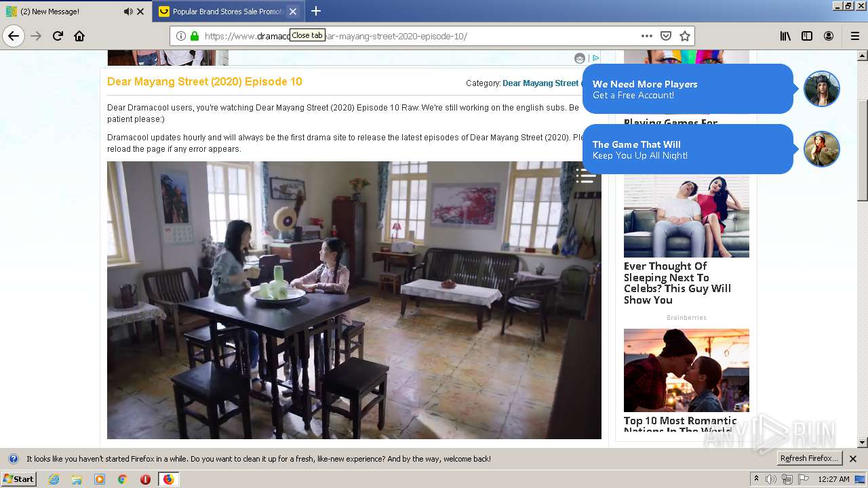This screenshot has width=868, height=488.
Task: Open the Library icon in toolbar
Action: click(x=785, y=36)
